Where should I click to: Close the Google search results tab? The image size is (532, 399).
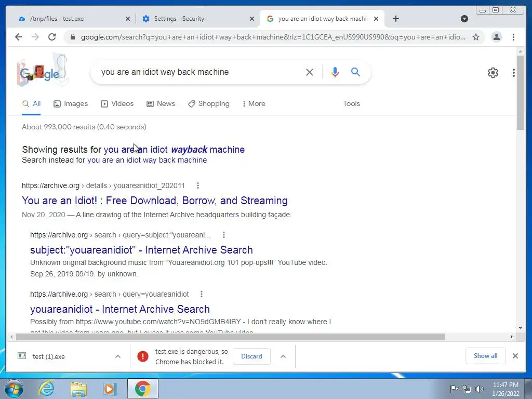[x=376, y=19]
